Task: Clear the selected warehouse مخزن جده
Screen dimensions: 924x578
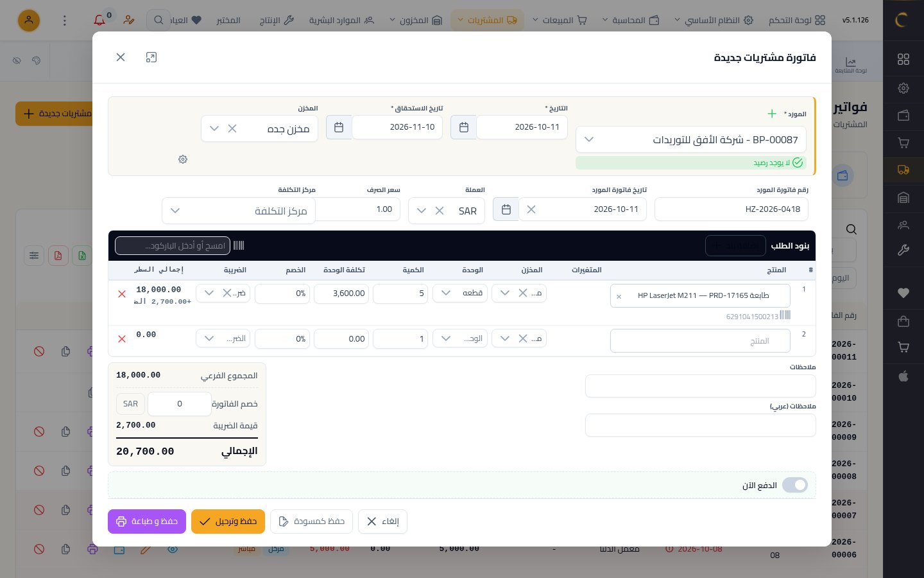Action: point(232,128)
